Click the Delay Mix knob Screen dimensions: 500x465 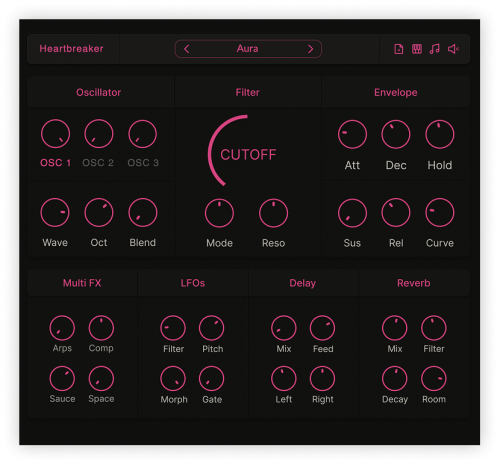[x=284, y=328]
